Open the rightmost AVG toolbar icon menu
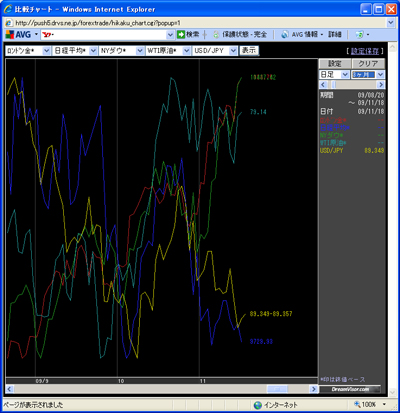This screenshot has width=400, height=413. point(362,34)
